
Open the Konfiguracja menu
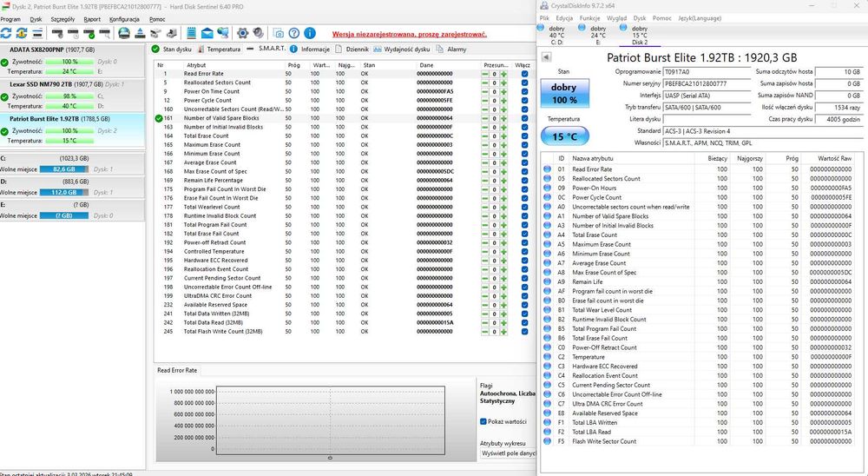[124, 19]
